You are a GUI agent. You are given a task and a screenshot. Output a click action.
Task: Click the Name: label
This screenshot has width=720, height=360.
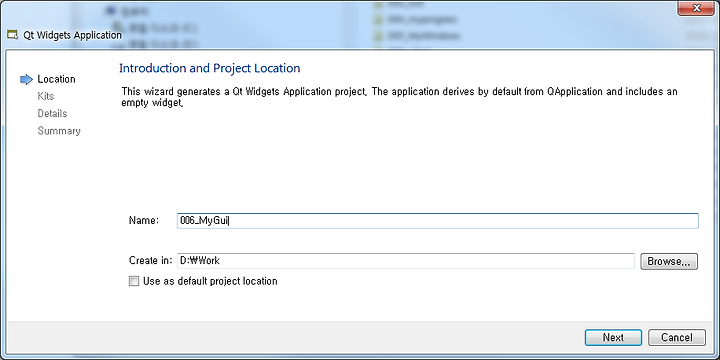(x=144, y=220)
